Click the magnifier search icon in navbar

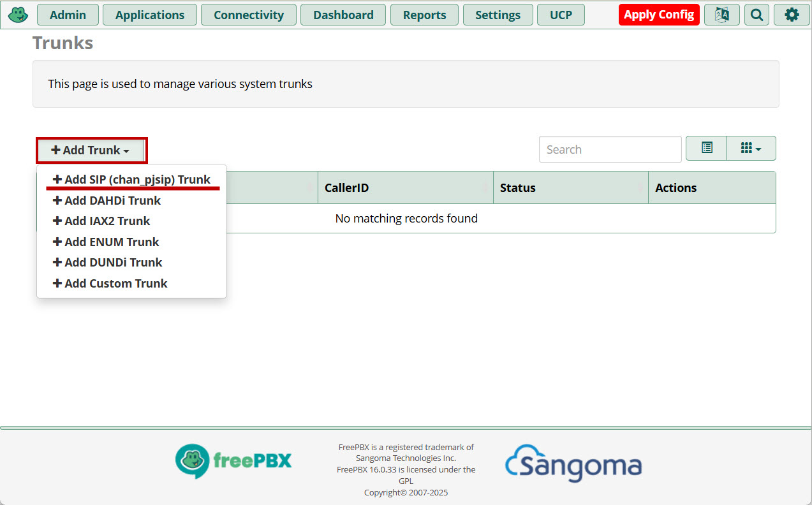click(757, 15)
